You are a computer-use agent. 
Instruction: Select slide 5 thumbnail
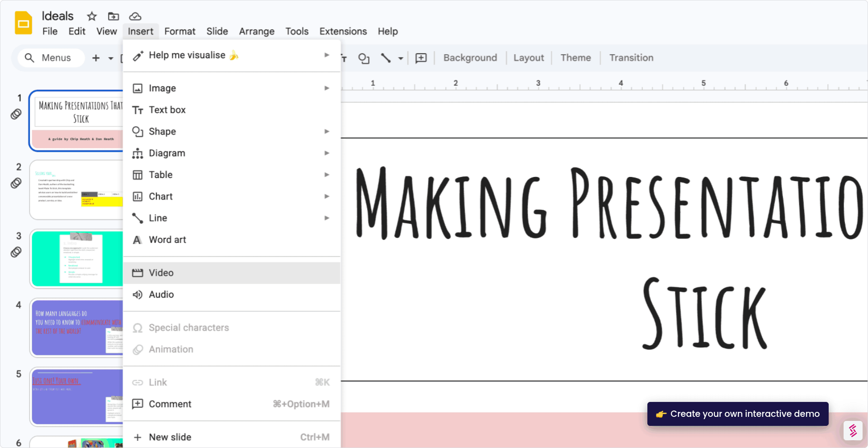tap(77, 397)
